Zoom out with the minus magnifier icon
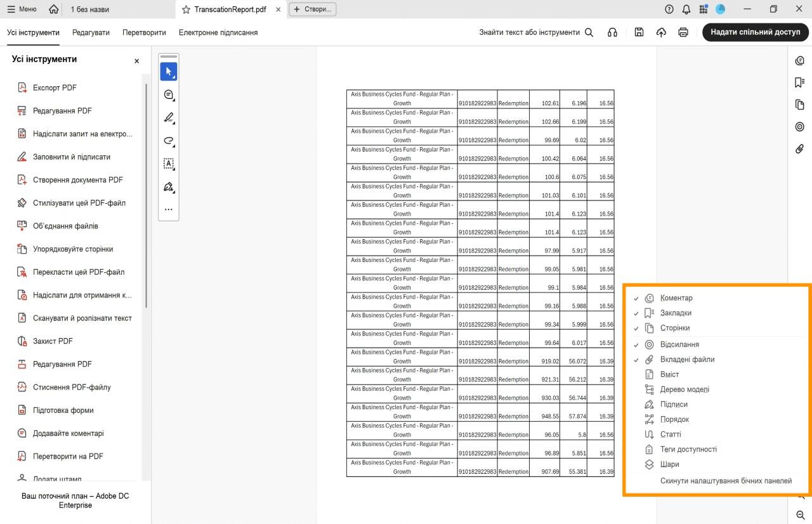 pos(801,516)
